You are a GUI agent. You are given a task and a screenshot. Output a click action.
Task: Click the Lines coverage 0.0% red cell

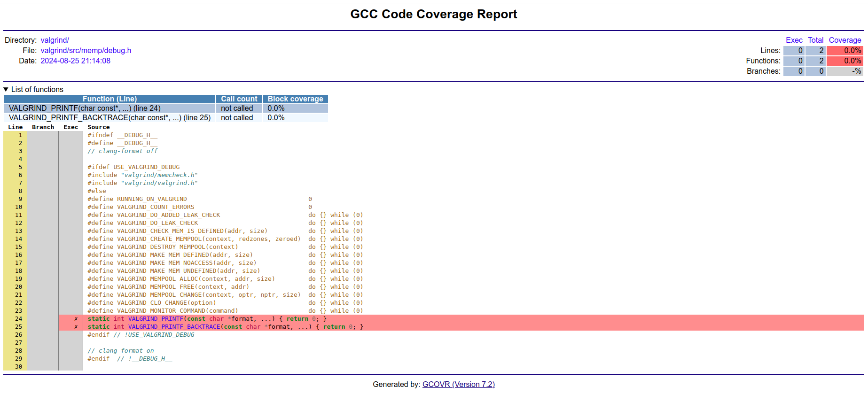[x=845, y=51]
